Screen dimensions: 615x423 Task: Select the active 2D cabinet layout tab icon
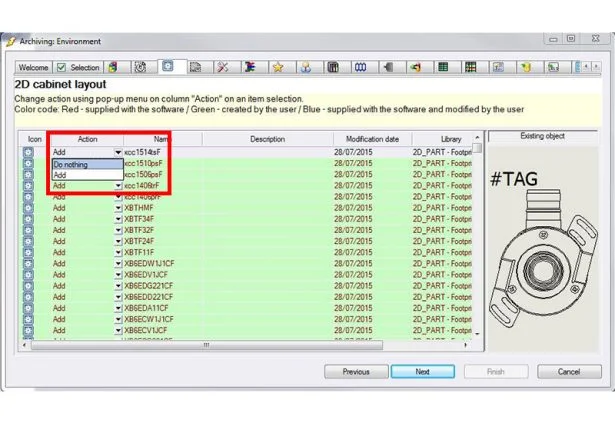coord(168,67)
